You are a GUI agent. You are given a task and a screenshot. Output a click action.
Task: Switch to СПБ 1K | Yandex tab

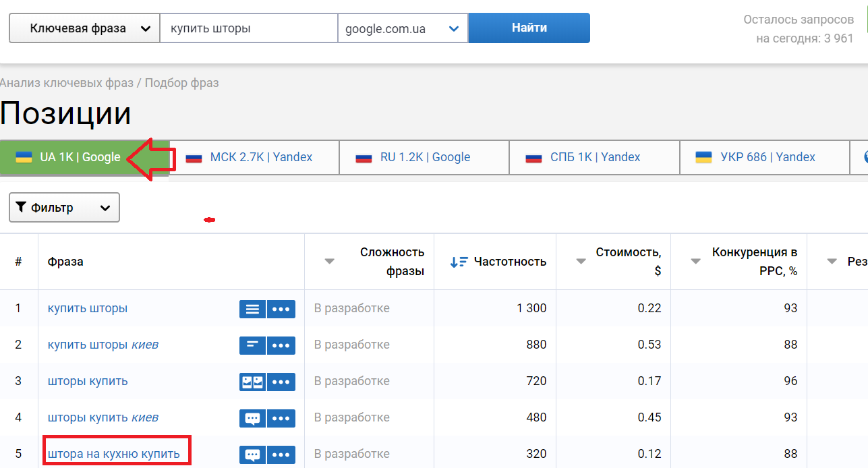pyautogui.click(x=594, y=157)
